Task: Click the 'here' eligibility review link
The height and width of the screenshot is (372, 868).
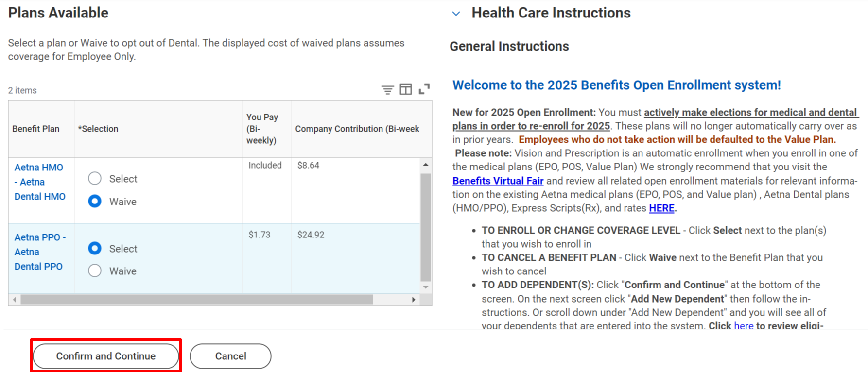Action: (x=744, y=325)
